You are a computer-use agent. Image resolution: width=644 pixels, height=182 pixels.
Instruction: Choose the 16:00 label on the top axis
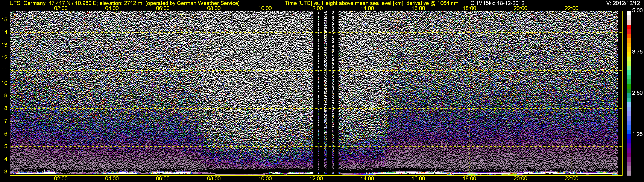[418, 8]
